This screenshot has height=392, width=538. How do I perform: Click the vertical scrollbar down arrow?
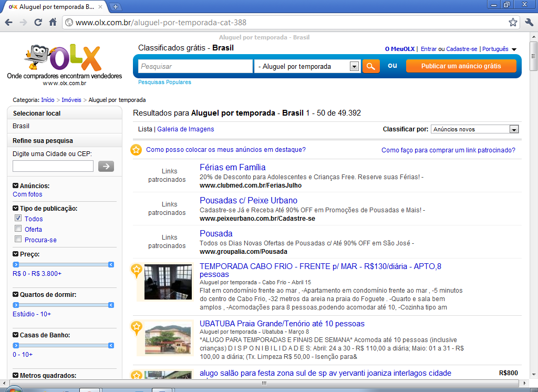pyautogui.click(x=534, y=375)
